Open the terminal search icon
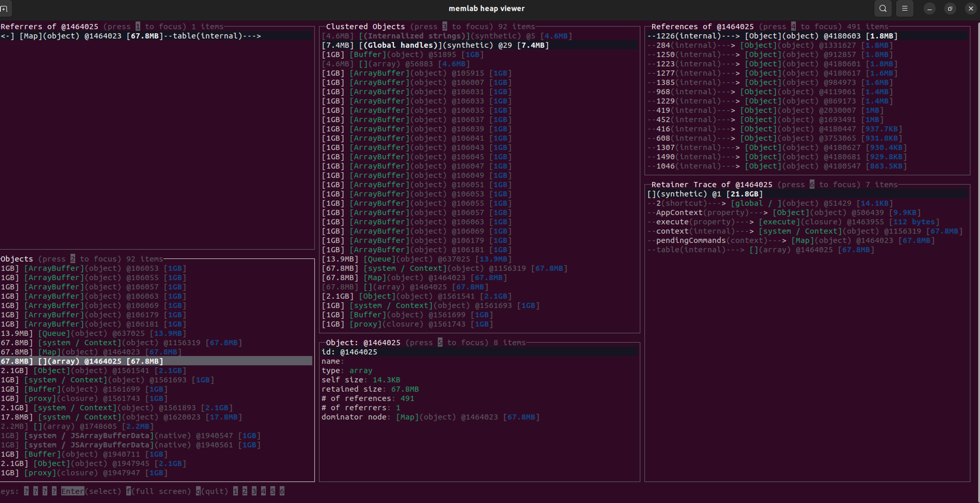The height and width of the screenshot is (503, 980). pyautogui.click(x=883, y=8)
